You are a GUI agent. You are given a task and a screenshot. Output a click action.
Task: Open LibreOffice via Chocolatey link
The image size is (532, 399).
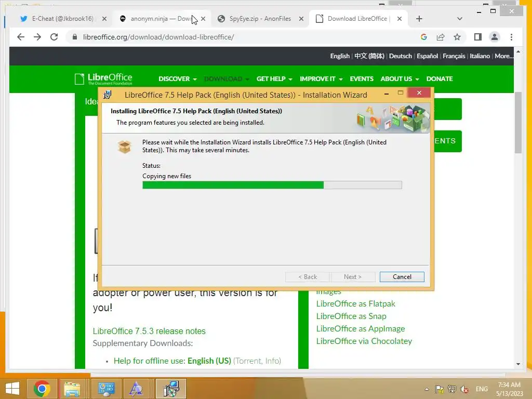[364, 341]
